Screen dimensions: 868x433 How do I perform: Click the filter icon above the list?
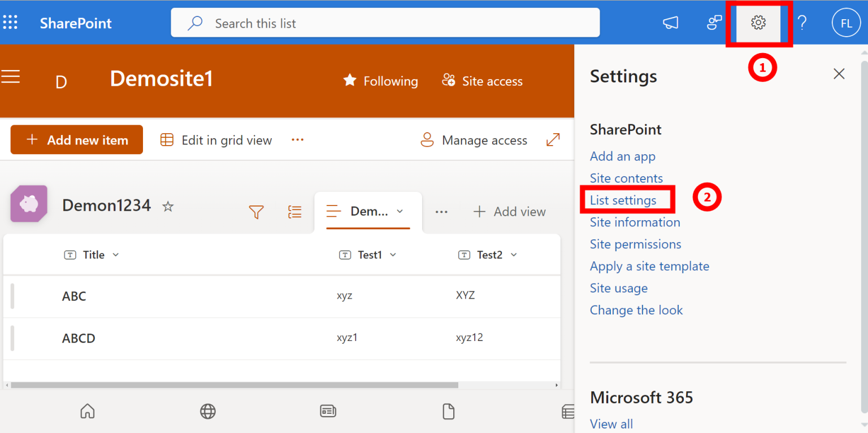click(x=257, y=212)
